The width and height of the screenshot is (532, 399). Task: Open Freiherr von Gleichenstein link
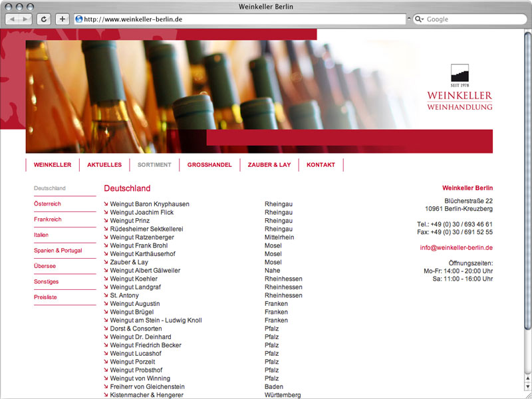coord(148,387)
